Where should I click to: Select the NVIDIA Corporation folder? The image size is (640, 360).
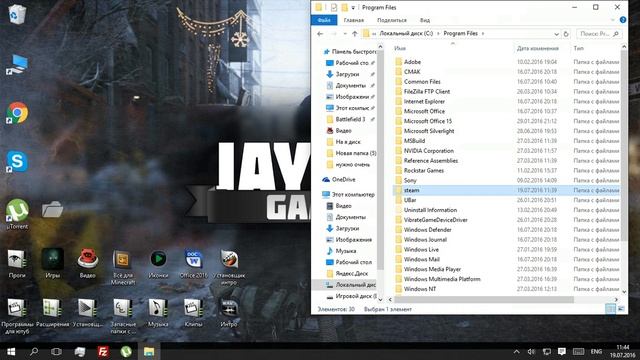(429, 151)
